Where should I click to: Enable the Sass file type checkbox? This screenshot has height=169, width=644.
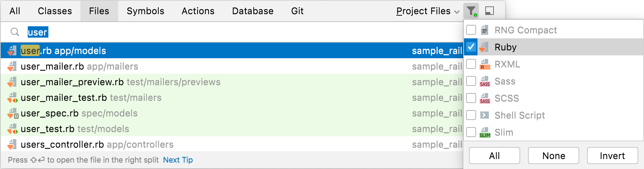(471, 81)
